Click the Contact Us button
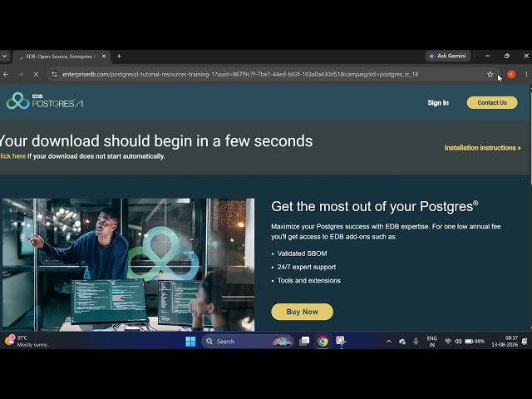 492,103
